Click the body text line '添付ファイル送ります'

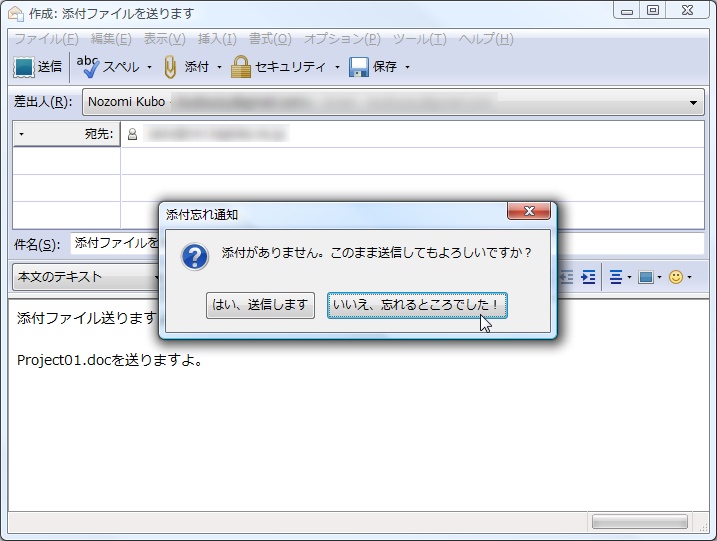coord(87,317)
